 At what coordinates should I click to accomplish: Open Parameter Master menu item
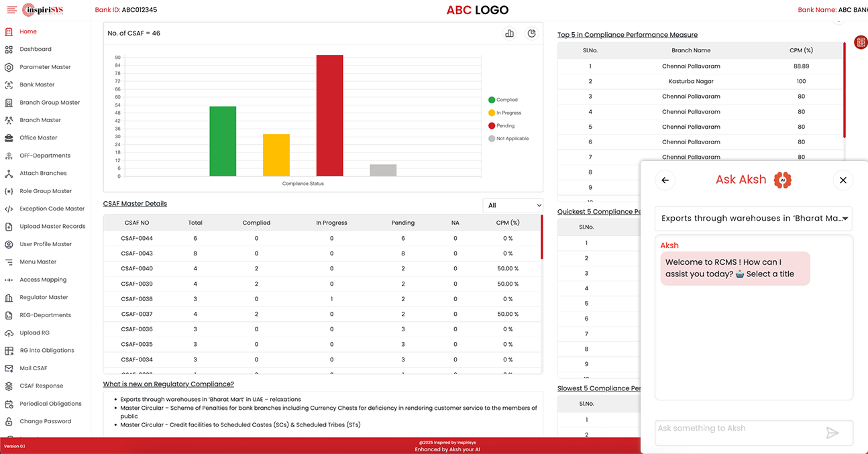[x=45, y=67]
